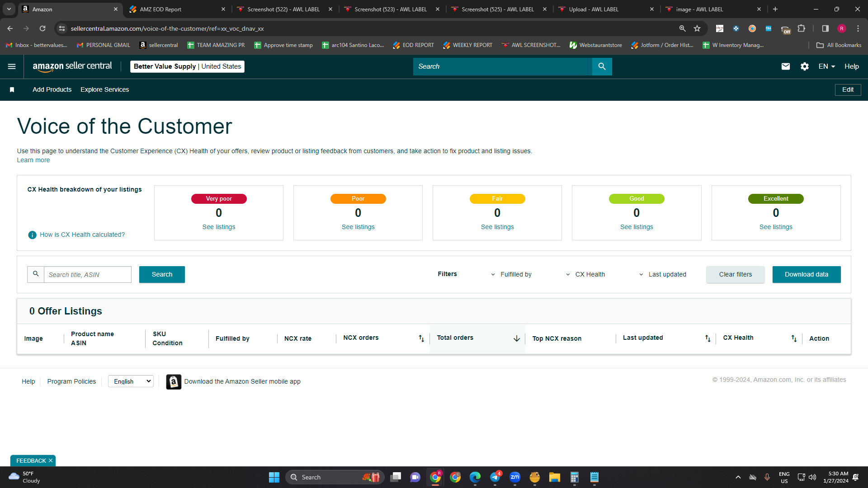Open Help in the top header
Viewport: 868px width, 488px height.
[x=852, y=66]
